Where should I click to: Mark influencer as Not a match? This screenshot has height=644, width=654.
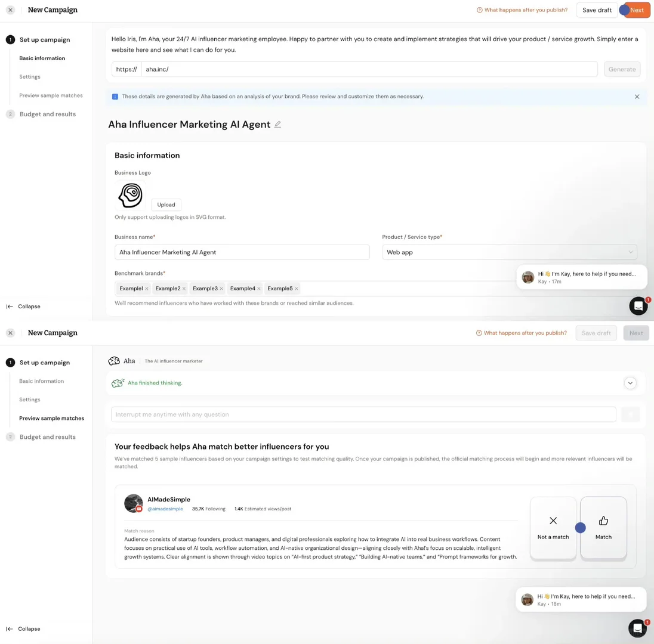[x=553, y=527]
